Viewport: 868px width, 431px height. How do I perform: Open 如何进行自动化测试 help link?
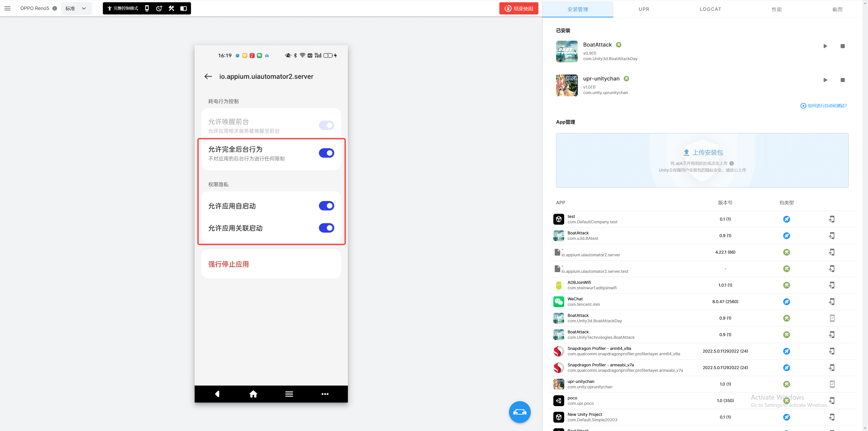(x=823, y=106)
